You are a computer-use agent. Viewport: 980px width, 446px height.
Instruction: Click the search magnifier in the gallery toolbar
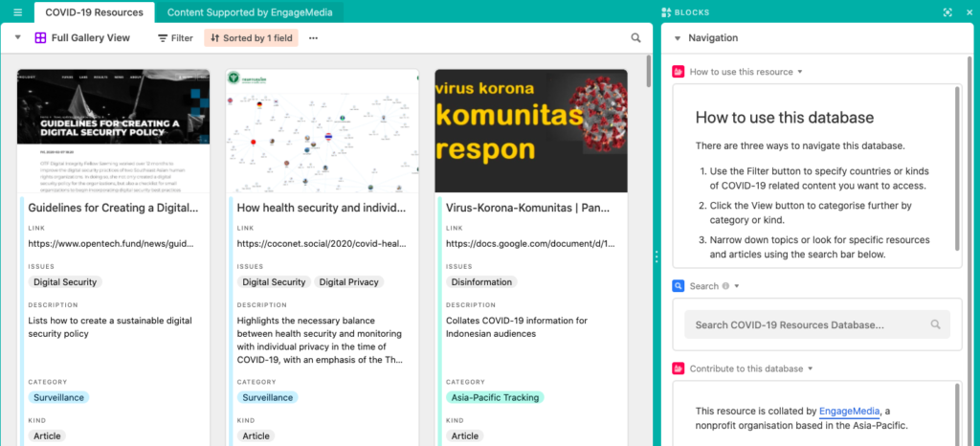(x=636, y=38)
